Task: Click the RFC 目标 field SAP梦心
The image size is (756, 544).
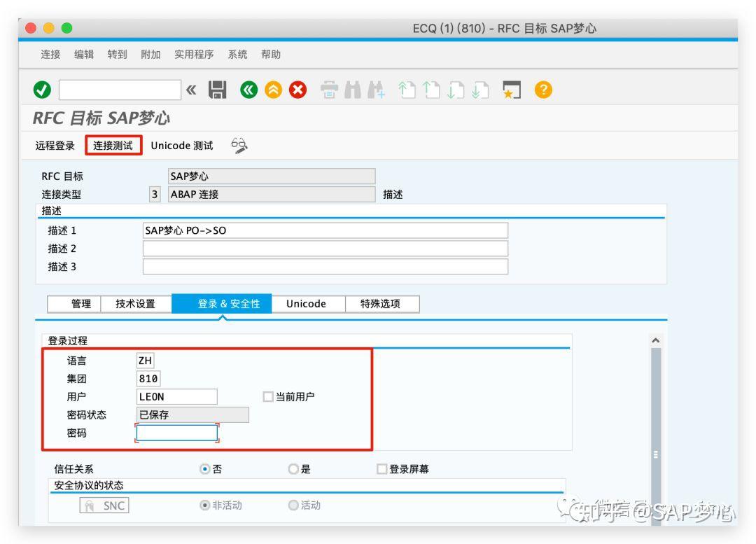Action: tap(272, 176)
